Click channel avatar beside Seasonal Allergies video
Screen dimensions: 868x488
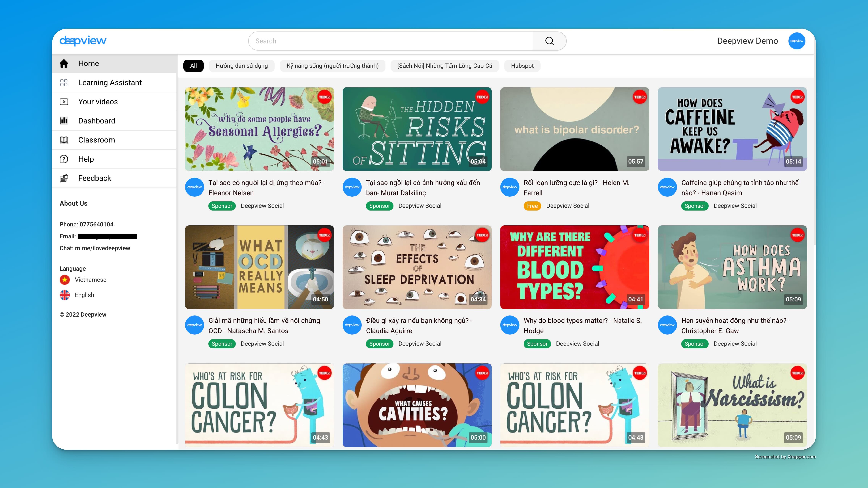[194, 187]
